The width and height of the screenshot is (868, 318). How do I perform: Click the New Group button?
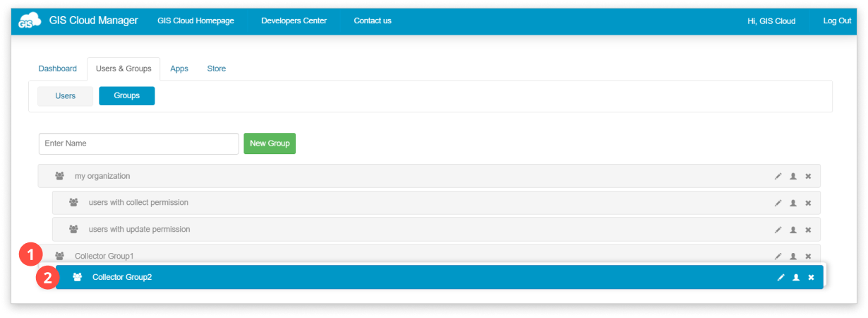(x=270, y=143)
